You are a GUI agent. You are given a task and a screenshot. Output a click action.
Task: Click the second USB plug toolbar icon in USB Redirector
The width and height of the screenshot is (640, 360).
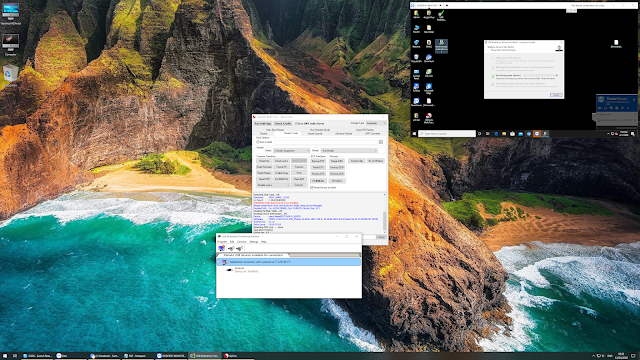[x=239, y=248]
